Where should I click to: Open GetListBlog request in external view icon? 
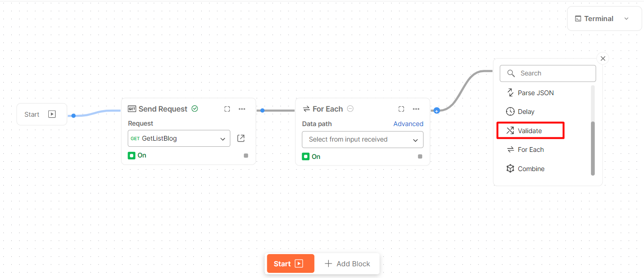[x=241, y=138]
